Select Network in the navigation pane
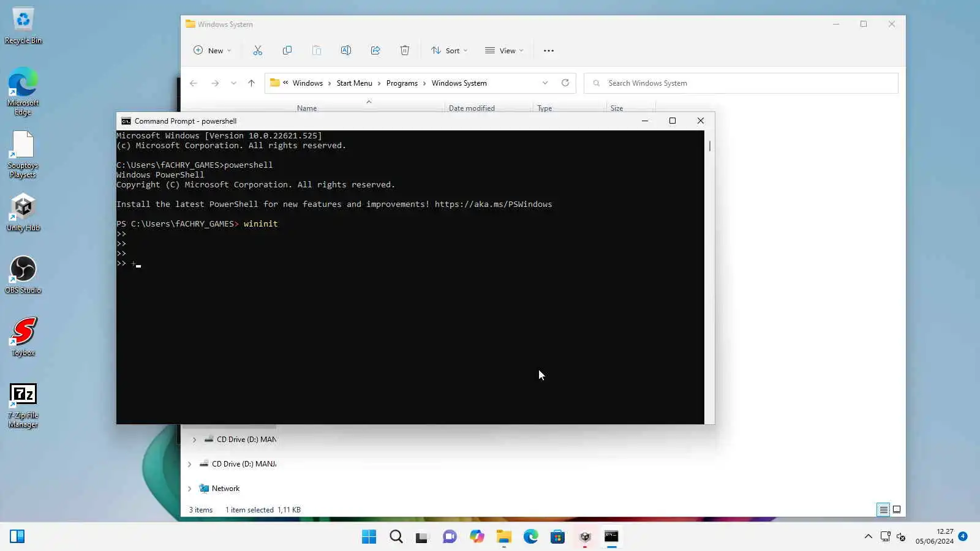Viewport: 980px width, 551px height. (225, 489)
